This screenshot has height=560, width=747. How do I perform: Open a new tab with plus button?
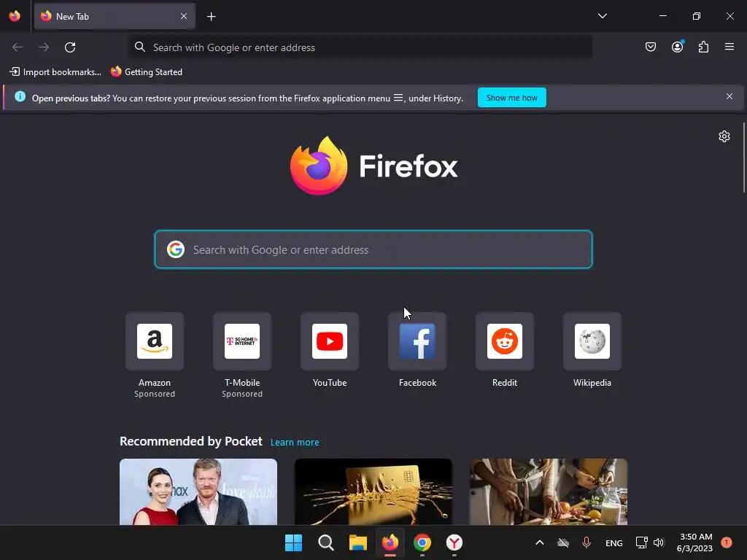[211, 17]
